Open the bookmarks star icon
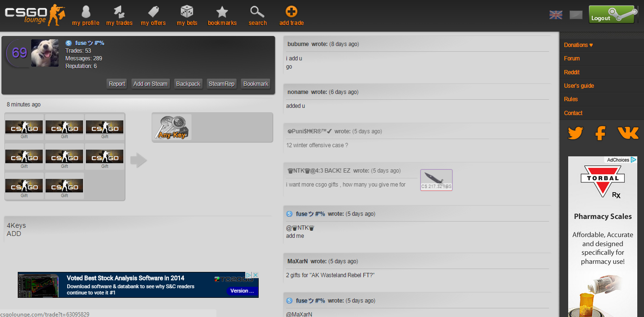644x317 pixels. click(x=222, y=12)
